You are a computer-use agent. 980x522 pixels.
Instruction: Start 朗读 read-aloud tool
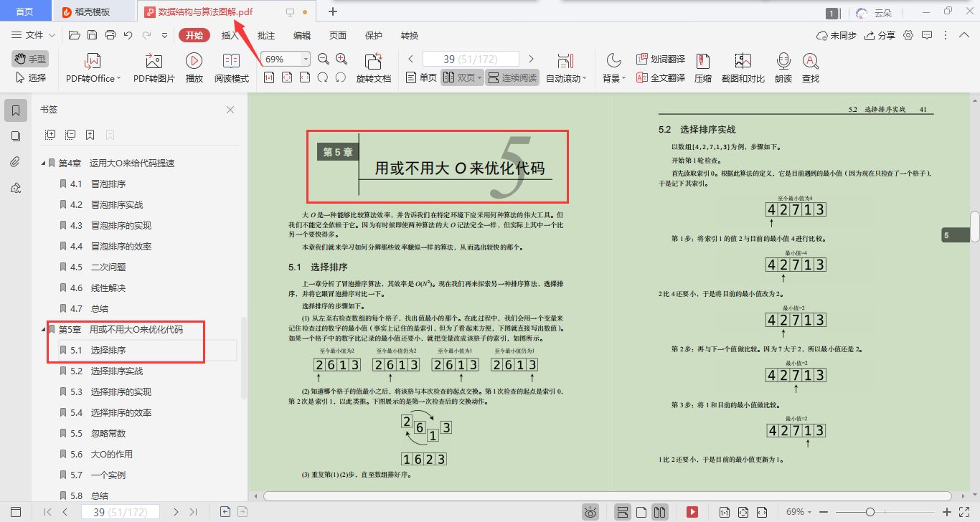click(x=783, y=68)
